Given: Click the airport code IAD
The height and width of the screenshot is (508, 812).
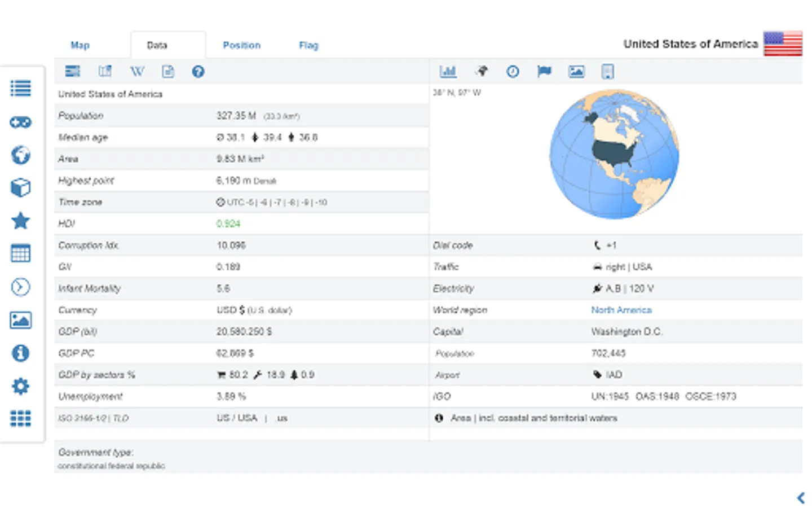Looking at the screenshot, I should 614,375.
